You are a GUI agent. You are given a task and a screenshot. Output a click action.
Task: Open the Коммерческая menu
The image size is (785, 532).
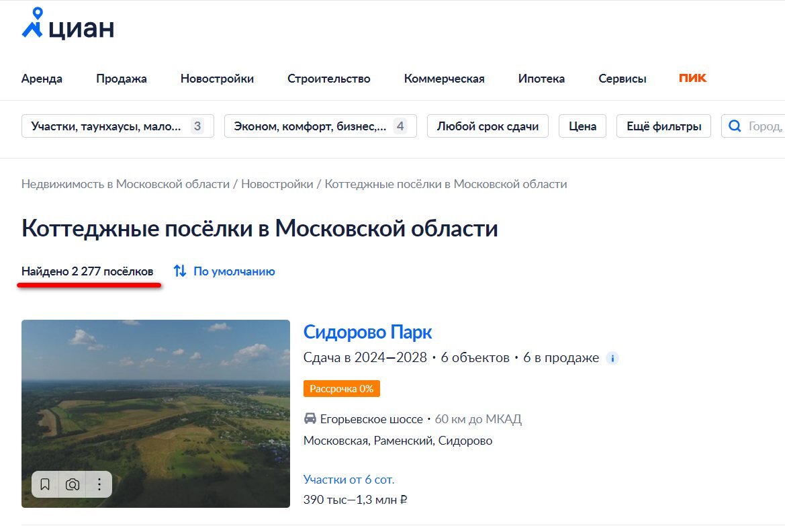pyautogui.click(x=444, y=79)
